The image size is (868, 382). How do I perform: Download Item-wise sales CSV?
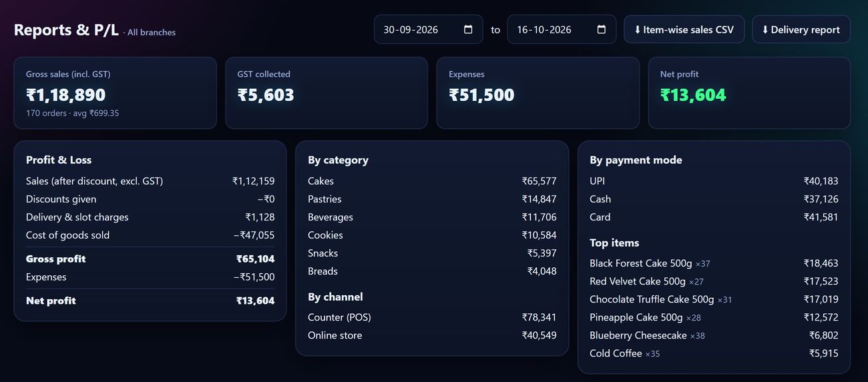tap(684, 29)
